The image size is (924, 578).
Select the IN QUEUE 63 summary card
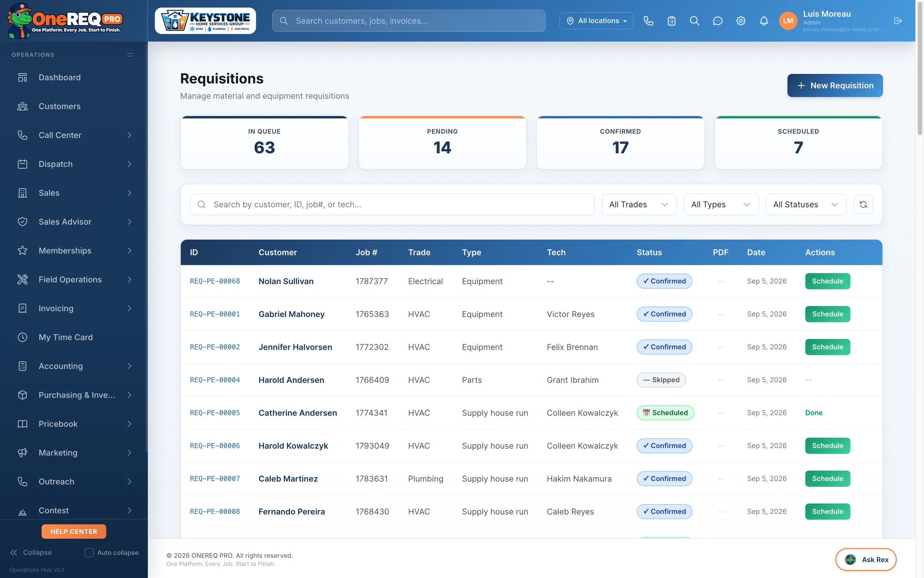click(x=264, y=143)
